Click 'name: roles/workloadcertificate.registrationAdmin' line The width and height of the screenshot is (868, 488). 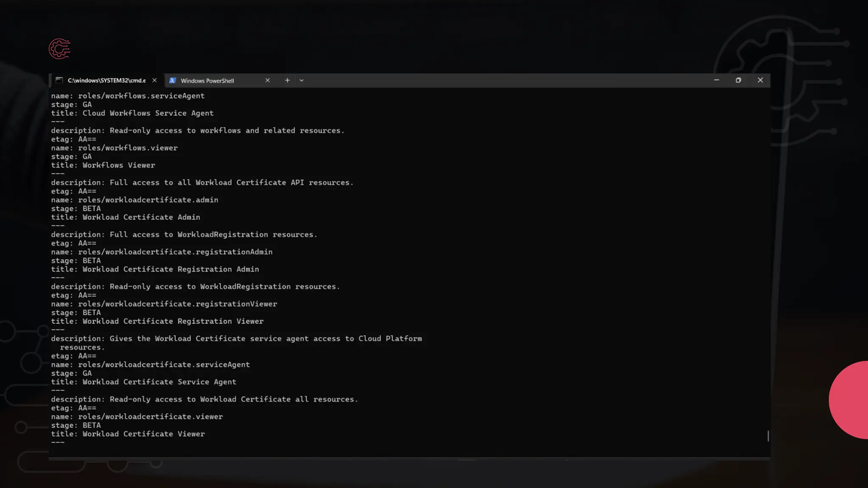click(162, 252)
